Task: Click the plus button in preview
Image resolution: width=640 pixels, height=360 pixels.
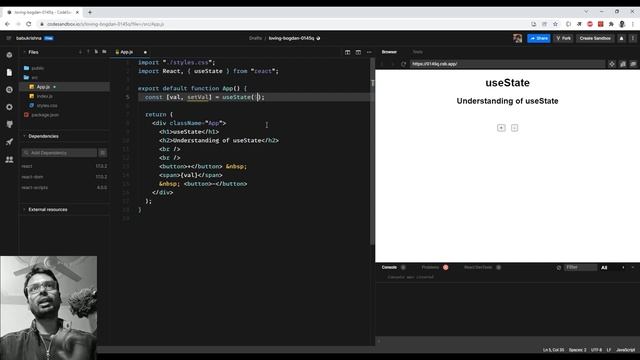Action: [x=501, y=128]
